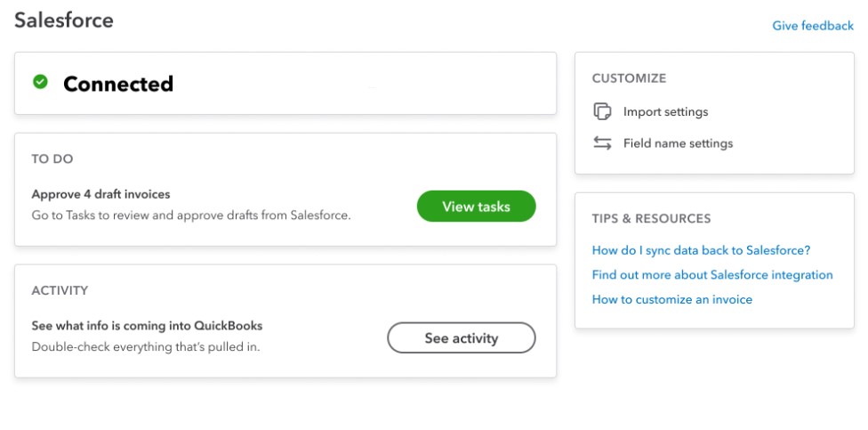
Task: Open 'How to customize an invoice' link
Action: click(672, 299)
